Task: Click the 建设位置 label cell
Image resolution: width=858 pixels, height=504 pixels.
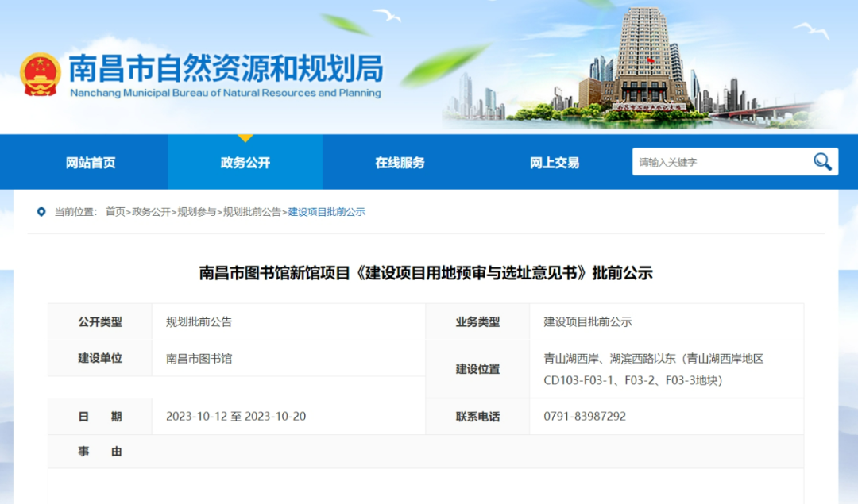Action: [477, 369]
